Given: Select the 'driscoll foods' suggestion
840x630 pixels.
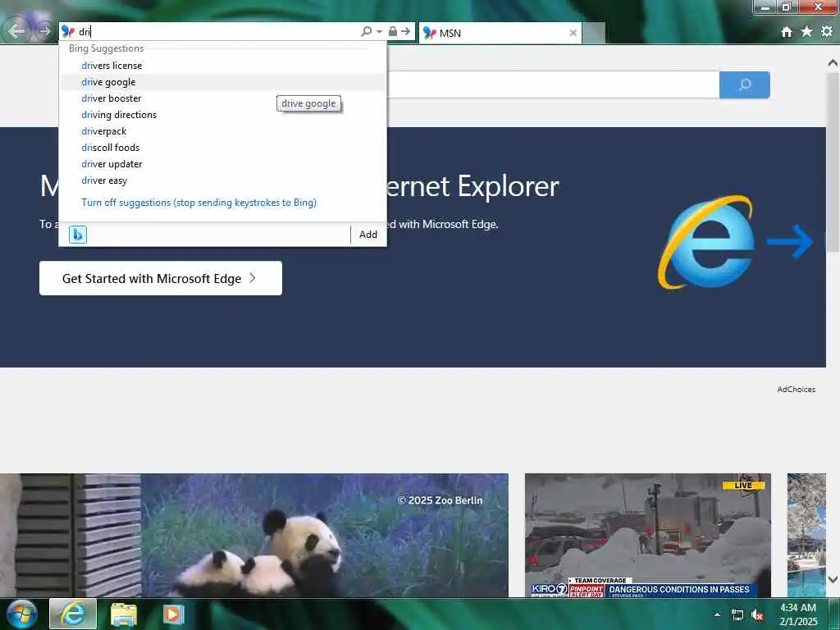Looking at the screenshot, I should click(x=222, y=148).
